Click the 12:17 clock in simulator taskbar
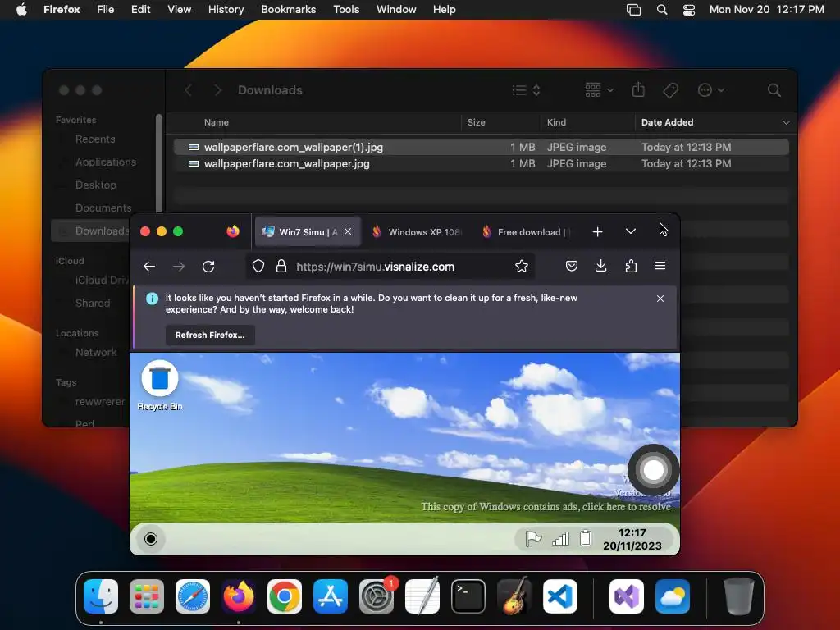840x630 pixels. click(632, 539)
